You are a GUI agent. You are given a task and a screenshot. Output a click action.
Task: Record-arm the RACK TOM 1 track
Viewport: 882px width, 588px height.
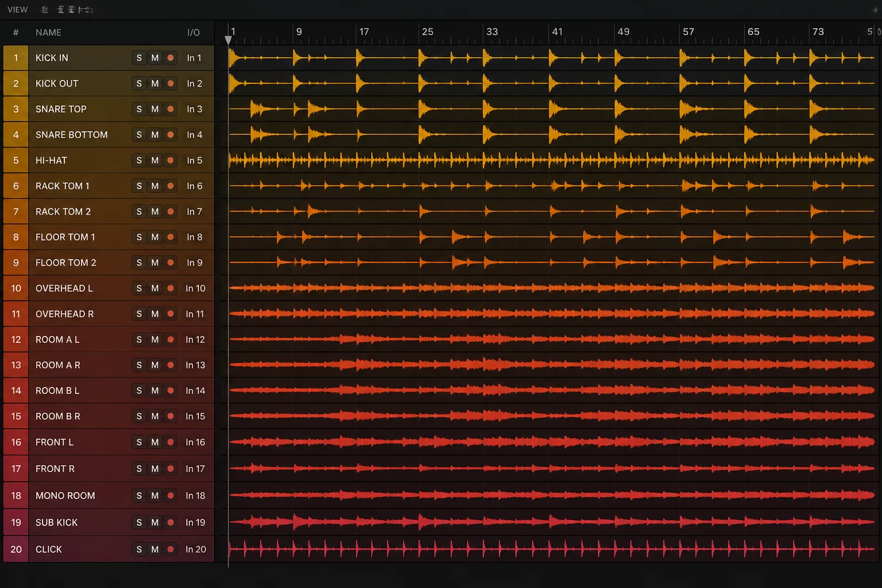pos(171,186)
